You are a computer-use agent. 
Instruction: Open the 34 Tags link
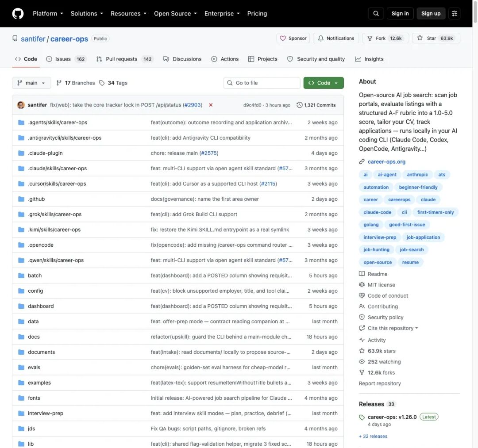[x=113, y=83]
